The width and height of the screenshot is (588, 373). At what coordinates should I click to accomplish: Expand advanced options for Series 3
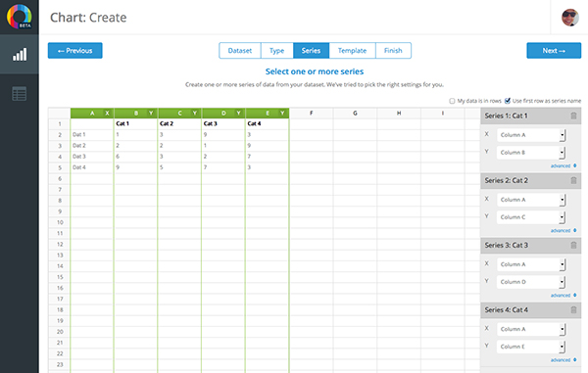pyautogui.click(x=563, y=296)
